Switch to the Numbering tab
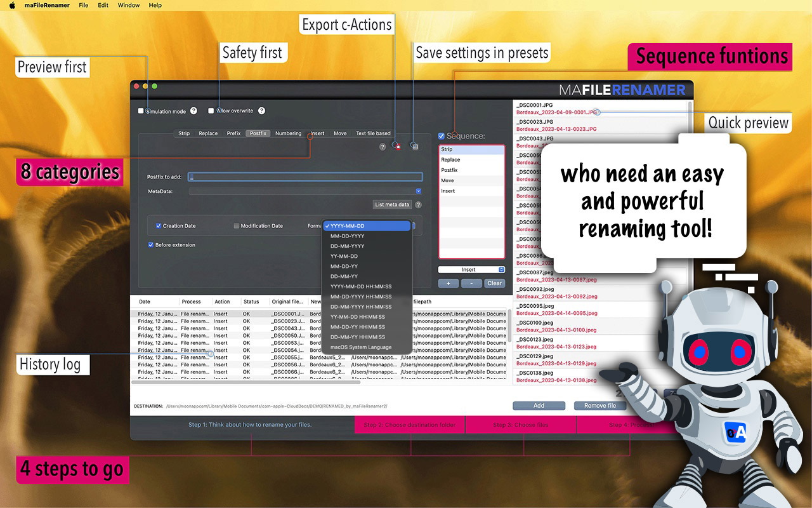Viewport: 812px width, 508px height. [288, 133]
